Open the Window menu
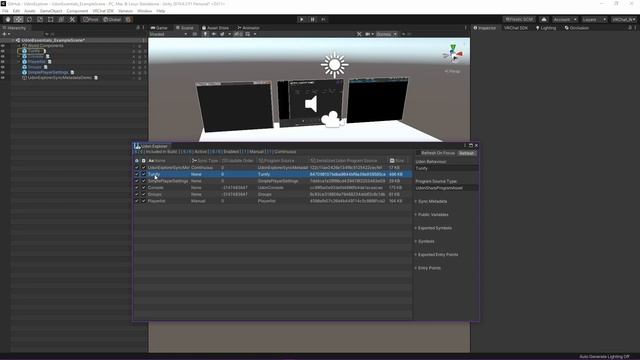Screen dimensions: 640x360 [144, 11]
